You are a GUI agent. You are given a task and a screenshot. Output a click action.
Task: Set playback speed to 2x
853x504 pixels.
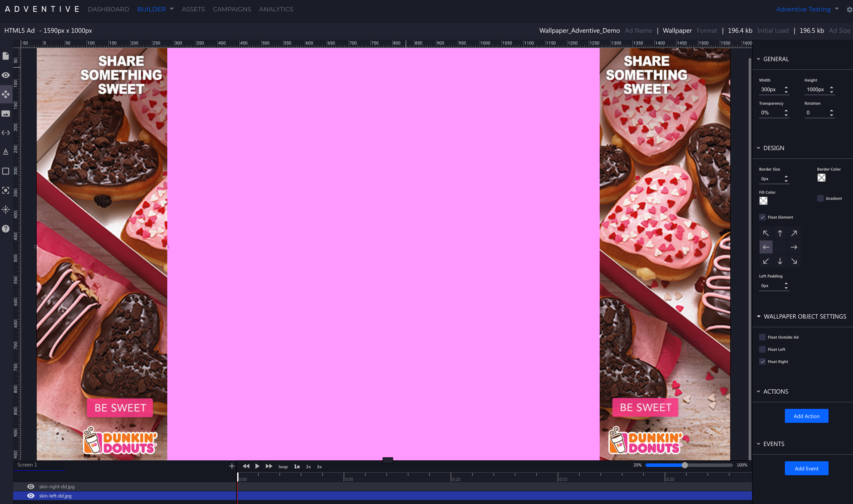point(308,467)
